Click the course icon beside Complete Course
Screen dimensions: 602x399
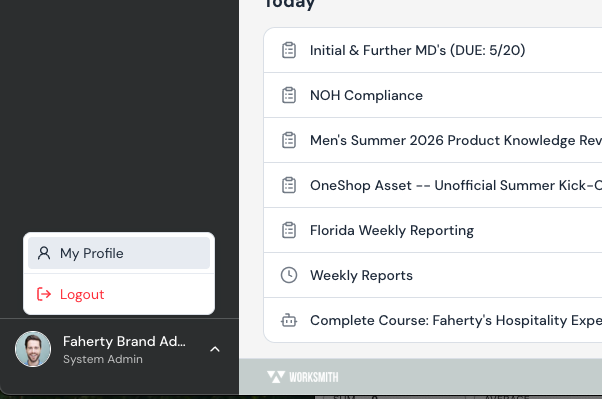289,320
